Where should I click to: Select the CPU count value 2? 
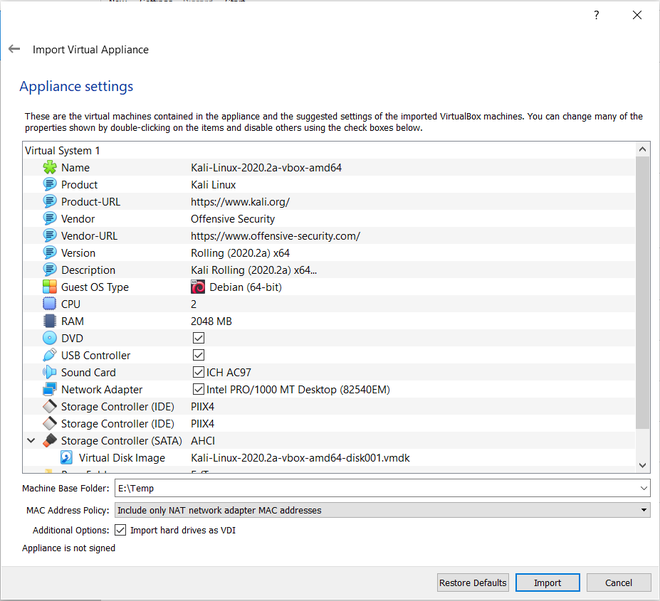[x=194, y=304]
